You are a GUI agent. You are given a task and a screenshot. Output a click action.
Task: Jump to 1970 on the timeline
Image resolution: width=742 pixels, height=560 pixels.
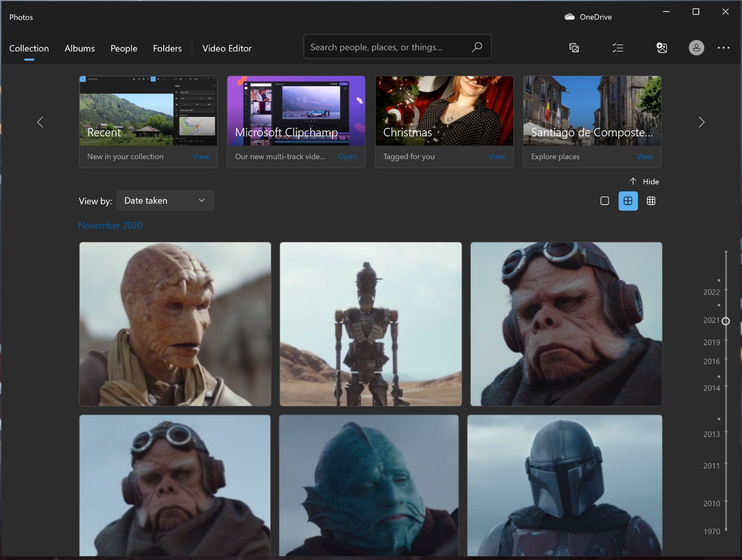click(x=711, y=532)
